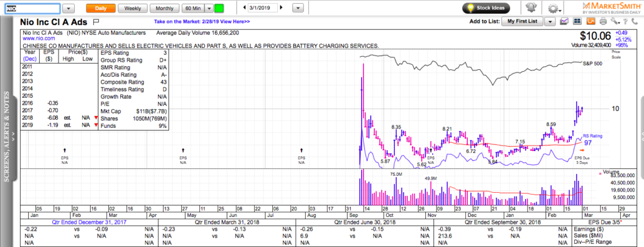This screenshot has width=644, height=247.
Task: Open the wrench tools icon
Action: click(x=614, y=21)
